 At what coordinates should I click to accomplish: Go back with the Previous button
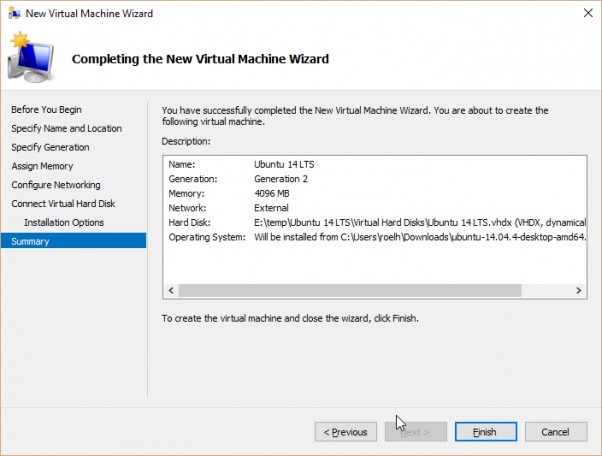[x=346, y=432]
